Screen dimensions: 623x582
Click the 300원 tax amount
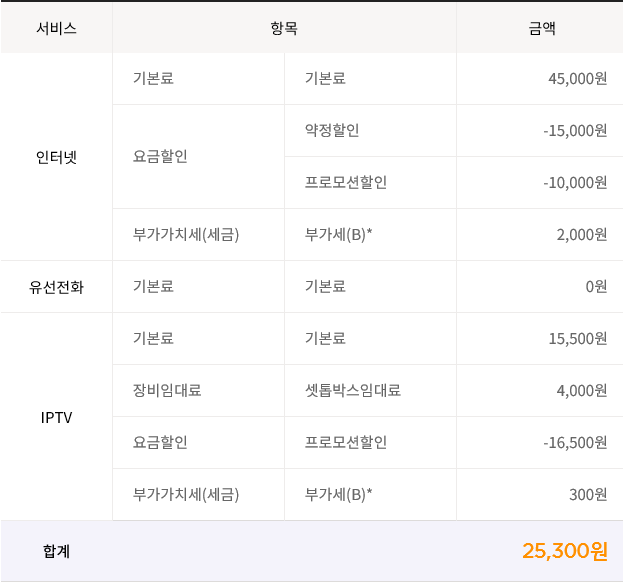587,495
